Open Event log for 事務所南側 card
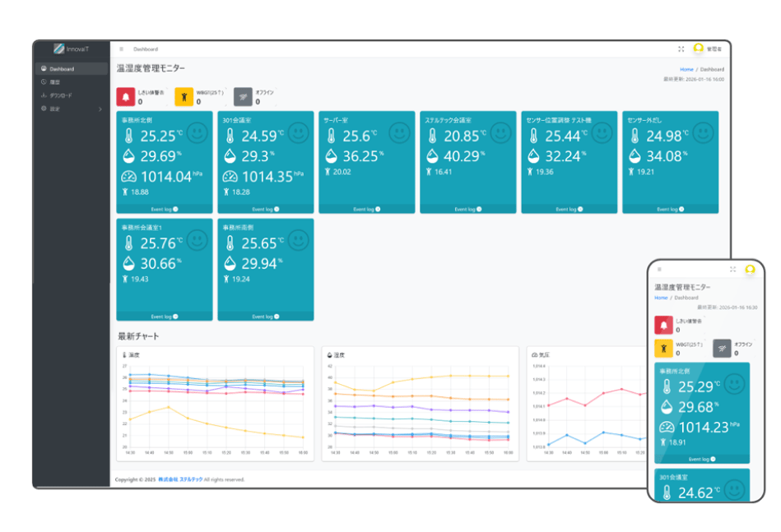Image resolution: width=781 pixels, height=532 pixels. pyautogui.click(x=266, y=317)
